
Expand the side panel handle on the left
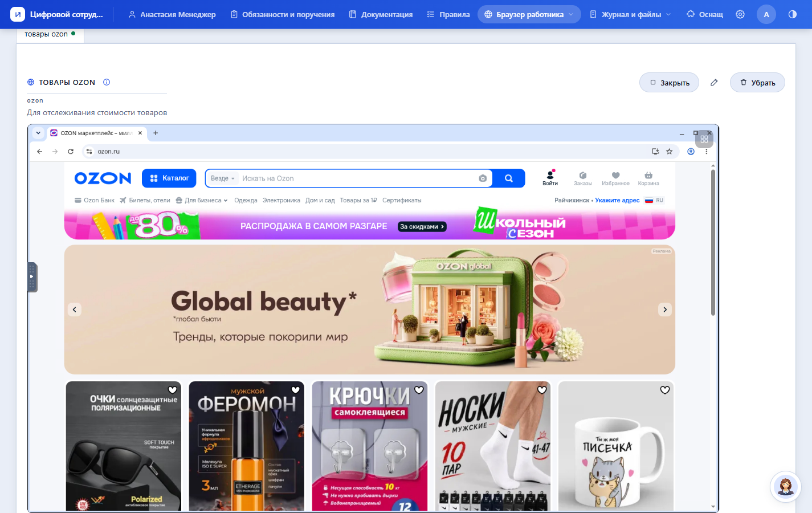click(x=32, y=277)
